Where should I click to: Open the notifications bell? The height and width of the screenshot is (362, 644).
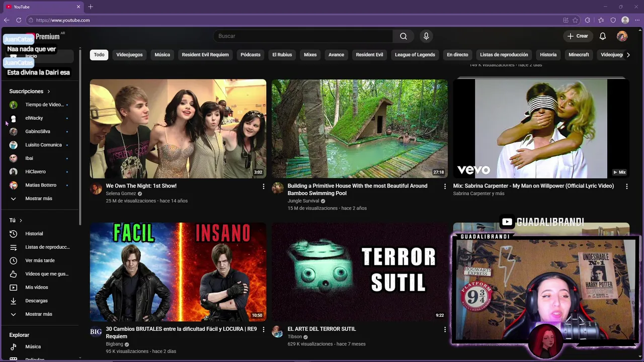tap(603, 36)
